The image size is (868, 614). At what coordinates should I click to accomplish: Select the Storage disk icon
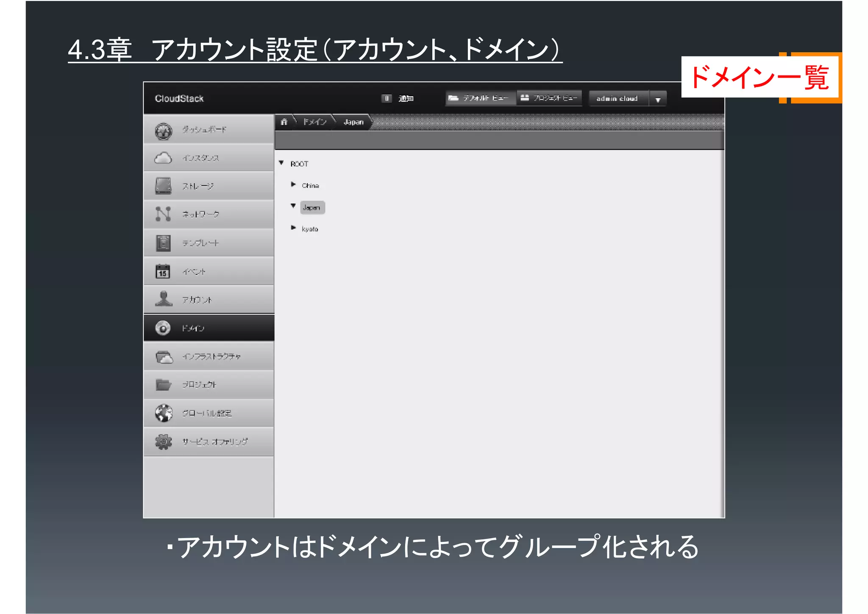(x=163, y=186)
